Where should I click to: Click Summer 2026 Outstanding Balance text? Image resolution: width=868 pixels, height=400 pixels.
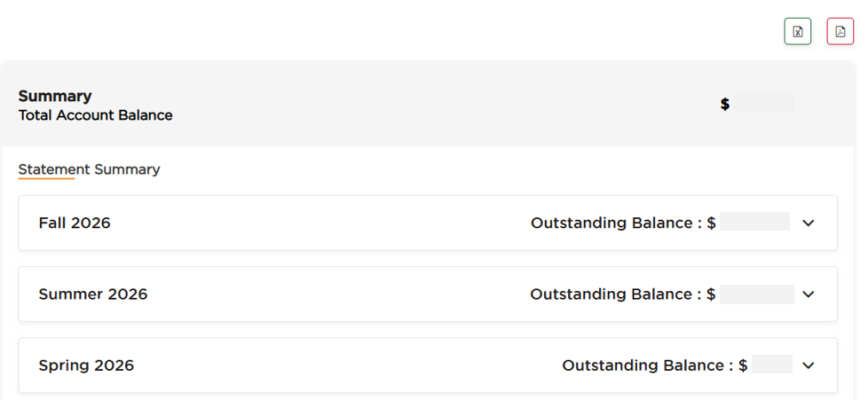[612, 294]
